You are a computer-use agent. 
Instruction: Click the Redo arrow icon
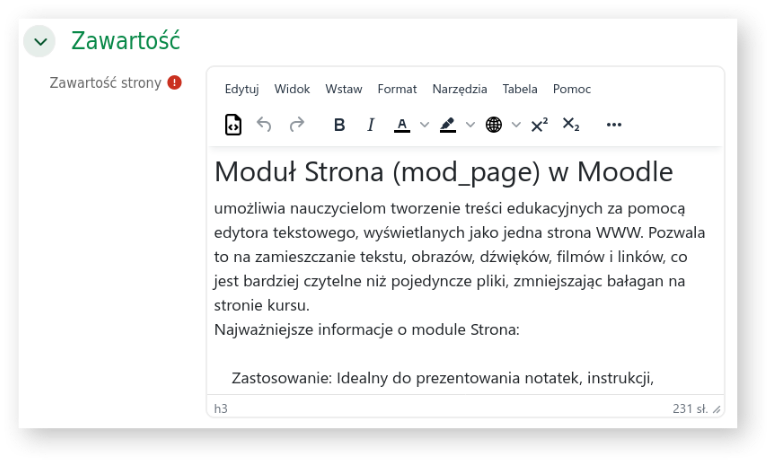297,125
